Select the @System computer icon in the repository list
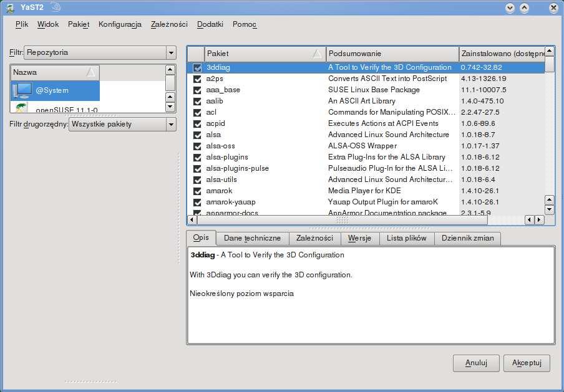This screenshot has width=564, height=392. point(22,90)
